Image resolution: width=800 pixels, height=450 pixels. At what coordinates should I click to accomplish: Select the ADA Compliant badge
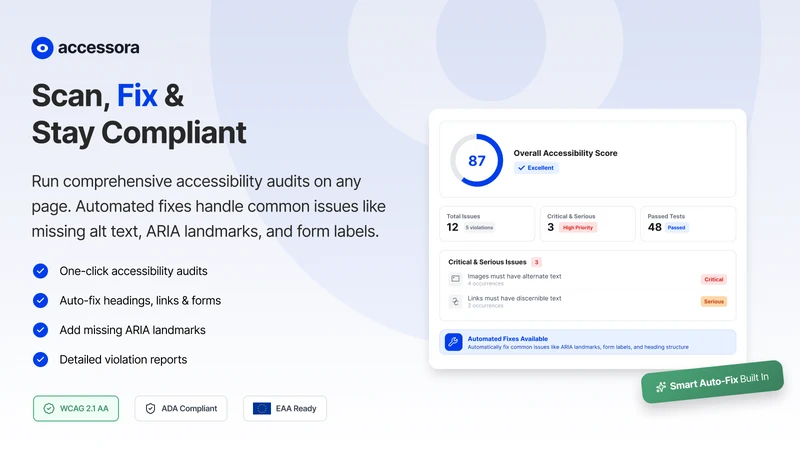pos(181,408)
